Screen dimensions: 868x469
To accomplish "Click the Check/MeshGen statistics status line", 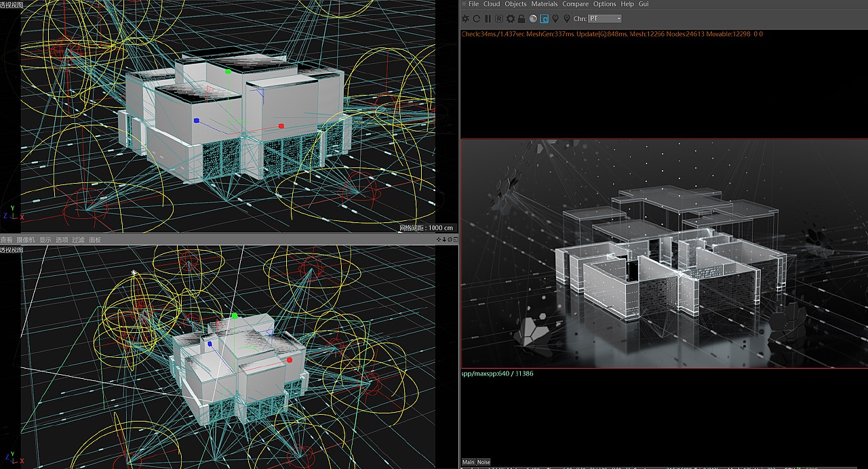I will (x=612, y=34).
